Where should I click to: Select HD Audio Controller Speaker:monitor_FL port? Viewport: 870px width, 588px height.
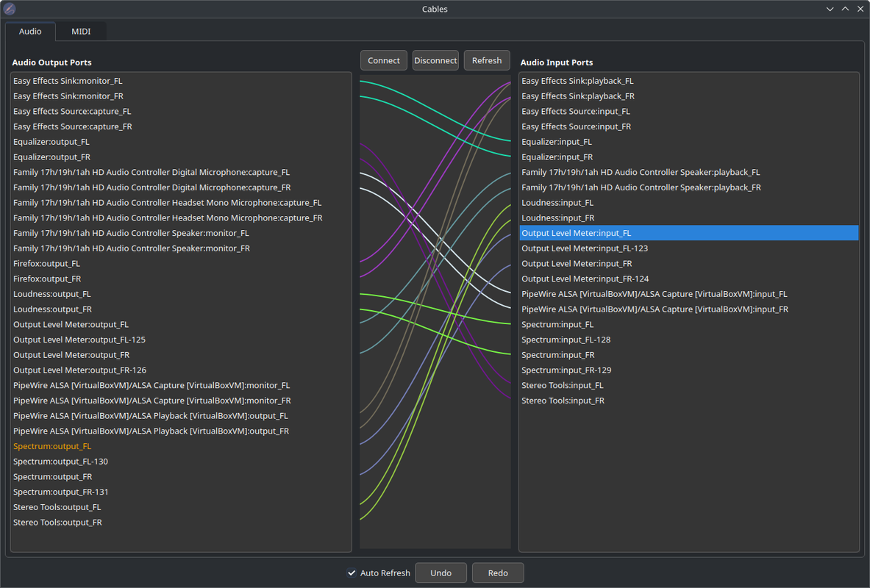click(x=181, y=234)
